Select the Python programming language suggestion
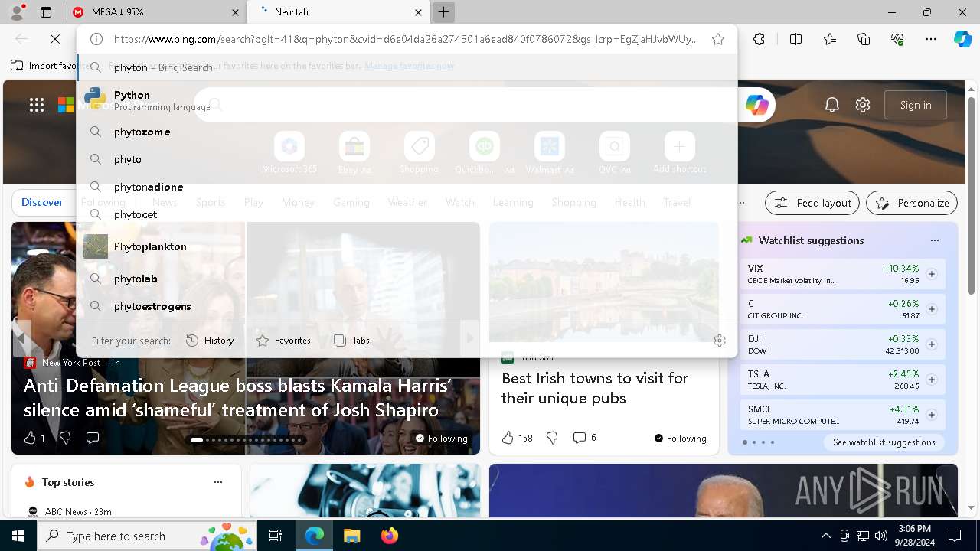 click(x=407, y=100)
